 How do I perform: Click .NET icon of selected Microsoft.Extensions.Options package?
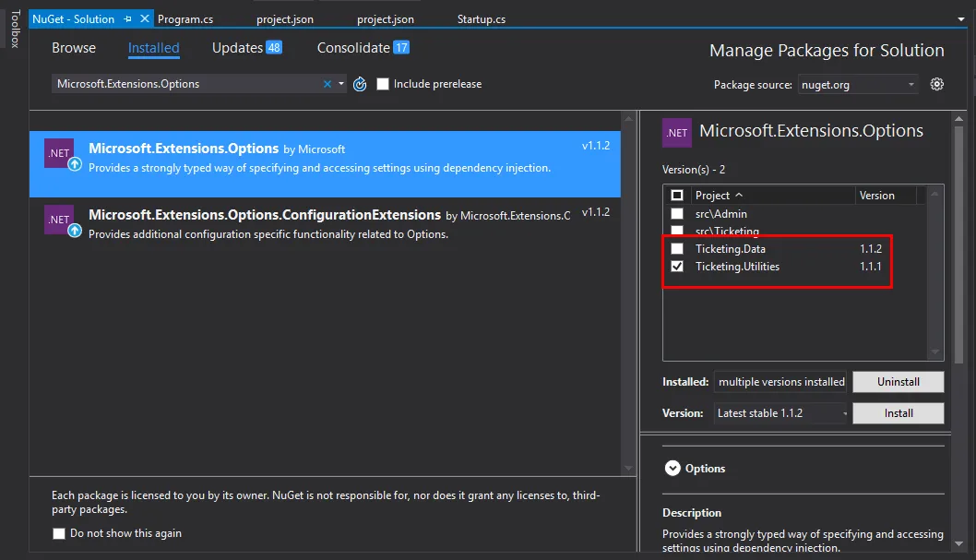tap(60, 154)
